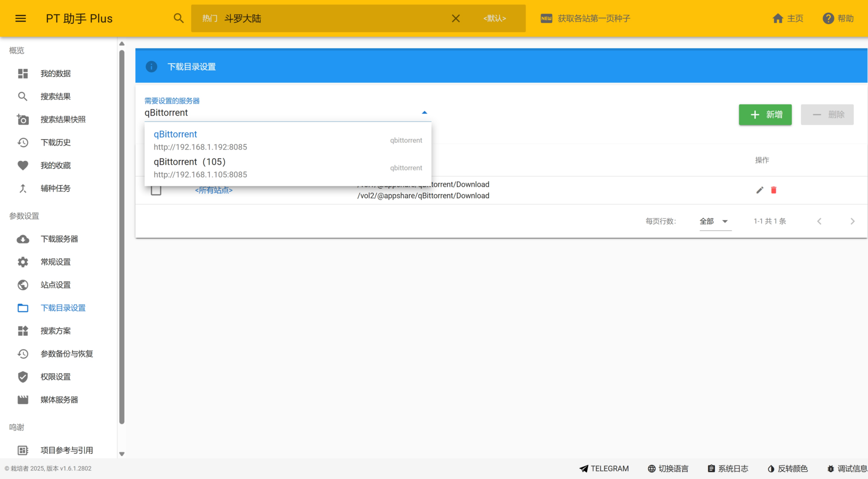This screenshot has width=868, height=479.
Task: Tick the checkbox beside <所有站点>
Action: pyautogui.click(x=156, y=190)
